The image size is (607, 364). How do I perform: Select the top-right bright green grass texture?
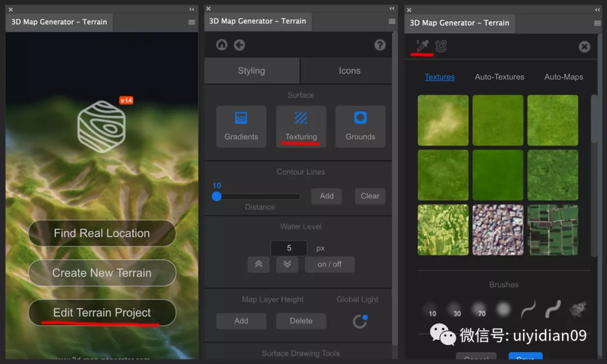pos(552,120)
